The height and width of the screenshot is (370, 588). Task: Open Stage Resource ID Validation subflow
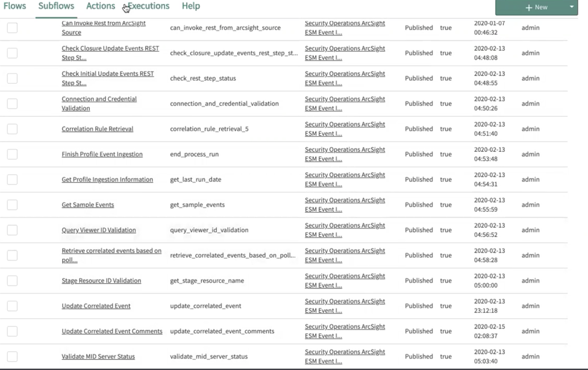(x=101, y=280)
